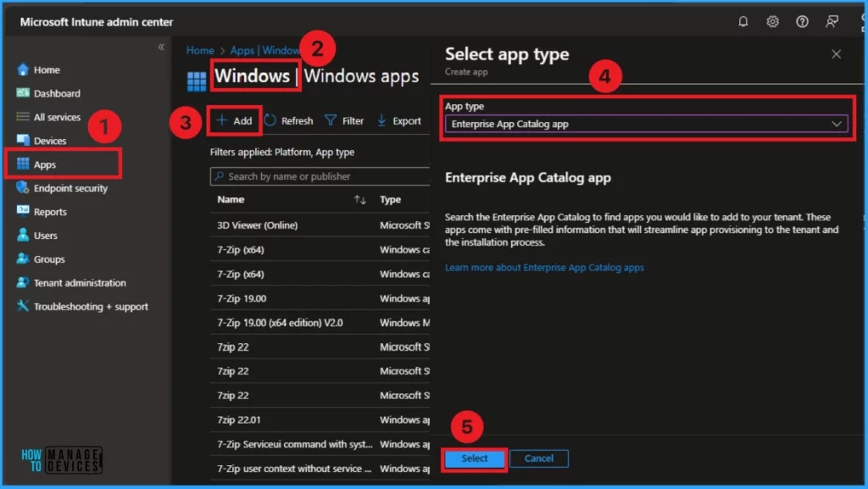This screenshot has width=868, height=489.
Task: Focus the Search by name or publisher field
Action: (x=320, y=176)
